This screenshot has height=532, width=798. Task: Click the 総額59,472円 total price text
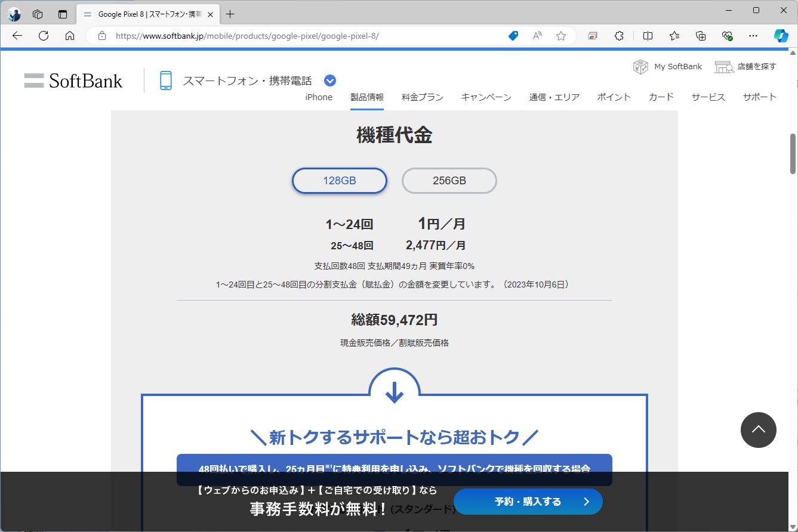click(395, 320)
